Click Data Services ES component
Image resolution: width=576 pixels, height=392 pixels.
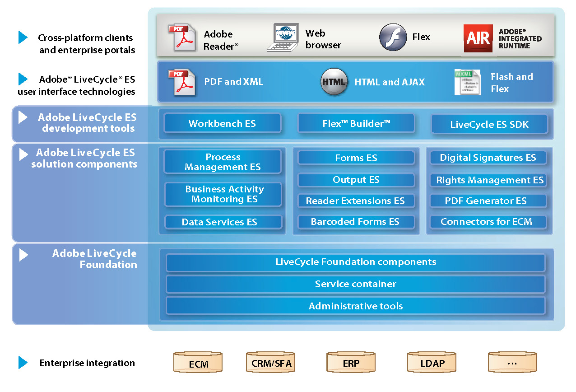[x=223, y=222]
